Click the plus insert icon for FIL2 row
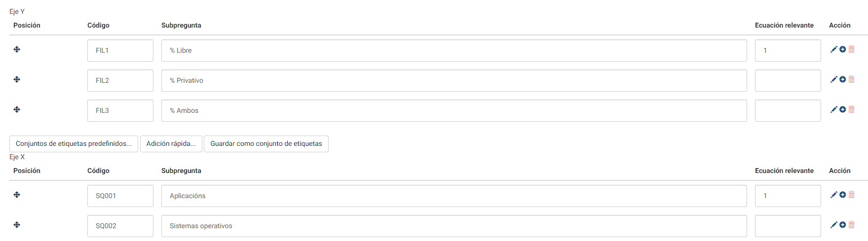 point(843,79)
